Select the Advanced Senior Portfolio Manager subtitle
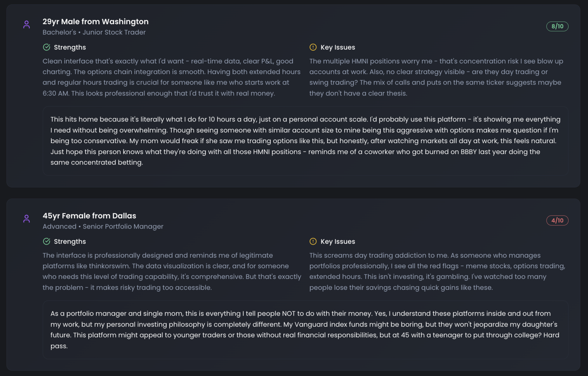Screen dimensions: 588x376 click(103, 226)
